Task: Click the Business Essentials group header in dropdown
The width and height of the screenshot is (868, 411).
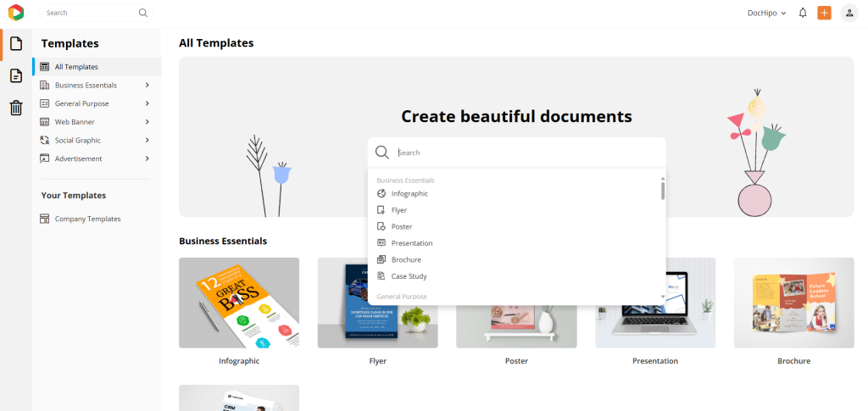Action: click(405, 181)
